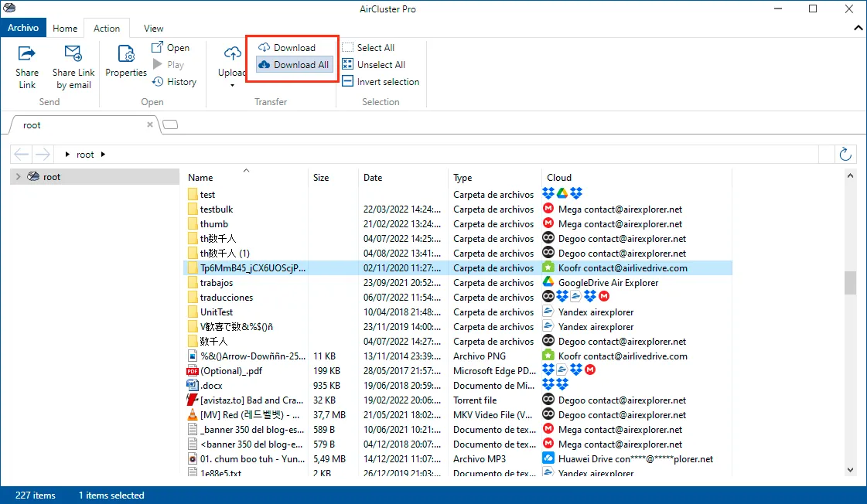Screen dimensions: 867x504
Task: Select the thumb folder
Action: pos(214,224)
